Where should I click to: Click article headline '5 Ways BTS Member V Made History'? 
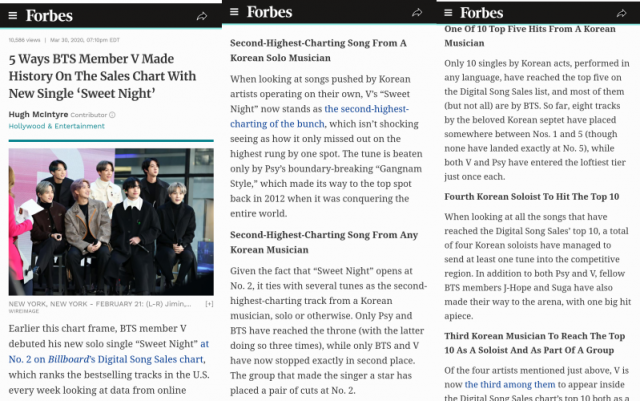[102, 76]
